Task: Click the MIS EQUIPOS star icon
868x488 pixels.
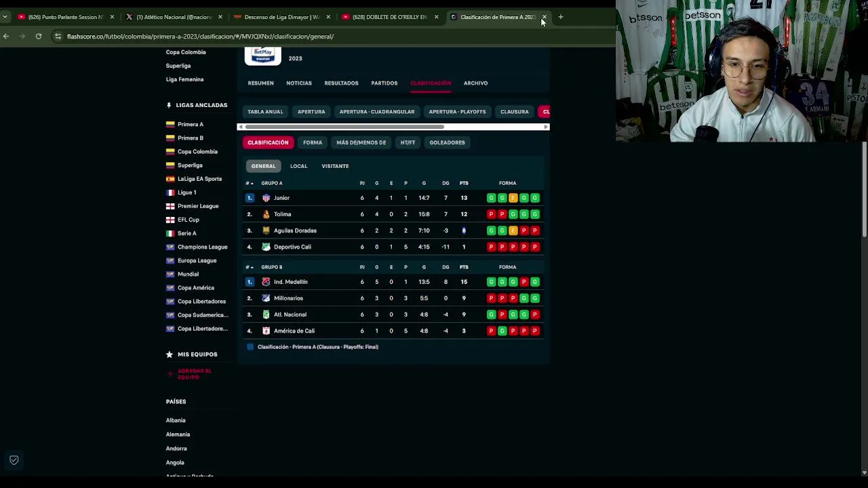Action: (170, 354)
